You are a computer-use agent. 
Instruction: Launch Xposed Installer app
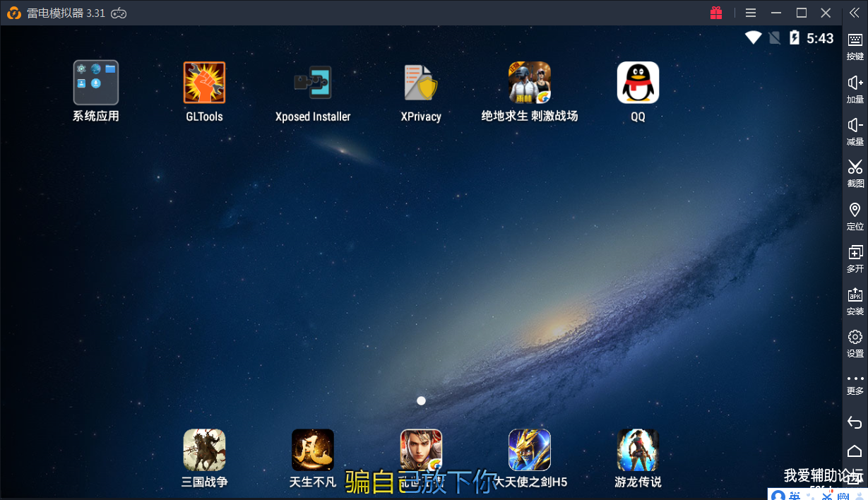click(313, 83)
